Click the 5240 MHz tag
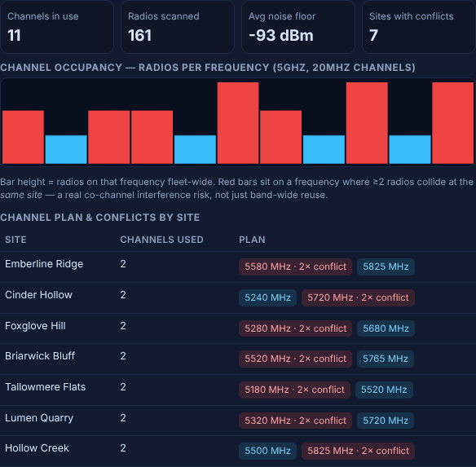This screenshot has height=467, width=476. (x=267, y=297)
